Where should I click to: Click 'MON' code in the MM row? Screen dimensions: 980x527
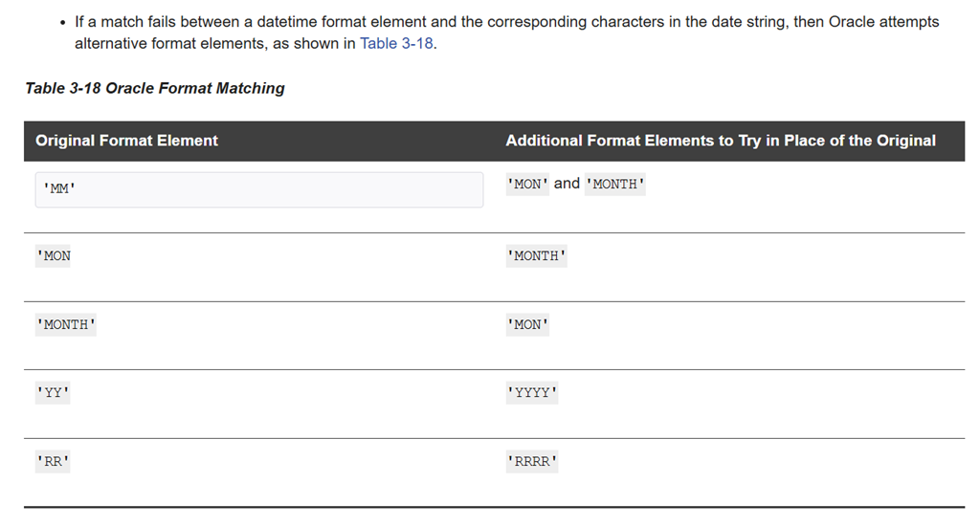(x=528, y=184)
